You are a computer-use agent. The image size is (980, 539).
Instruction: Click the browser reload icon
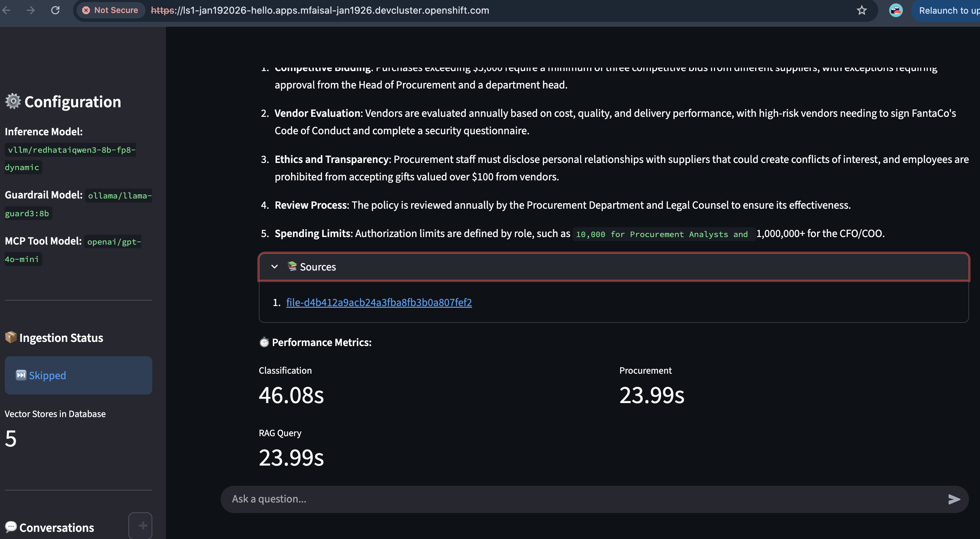[x=56, y=10]
